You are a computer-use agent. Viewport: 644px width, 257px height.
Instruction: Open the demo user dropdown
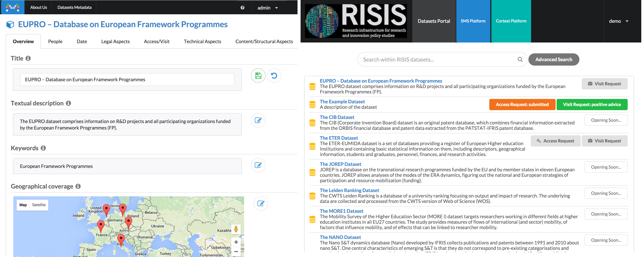click(618, 21)
